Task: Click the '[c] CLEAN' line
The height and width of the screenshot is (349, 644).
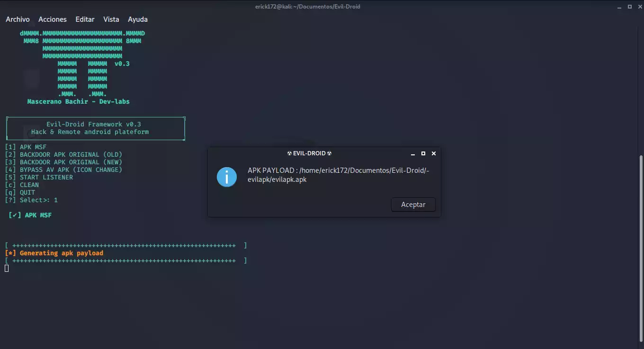Action: (x=22, y=185)
